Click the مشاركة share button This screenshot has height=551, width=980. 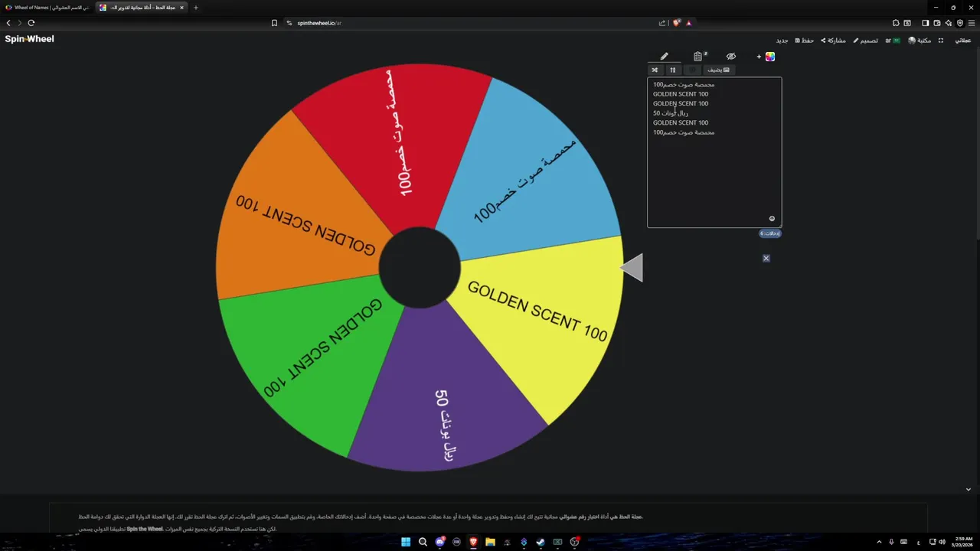(834, 41)
